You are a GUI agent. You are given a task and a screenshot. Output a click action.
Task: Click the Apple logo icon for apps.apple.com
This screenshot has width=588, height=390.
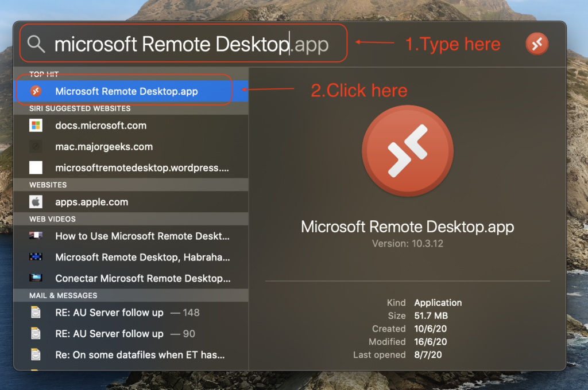tap(36, 202)
